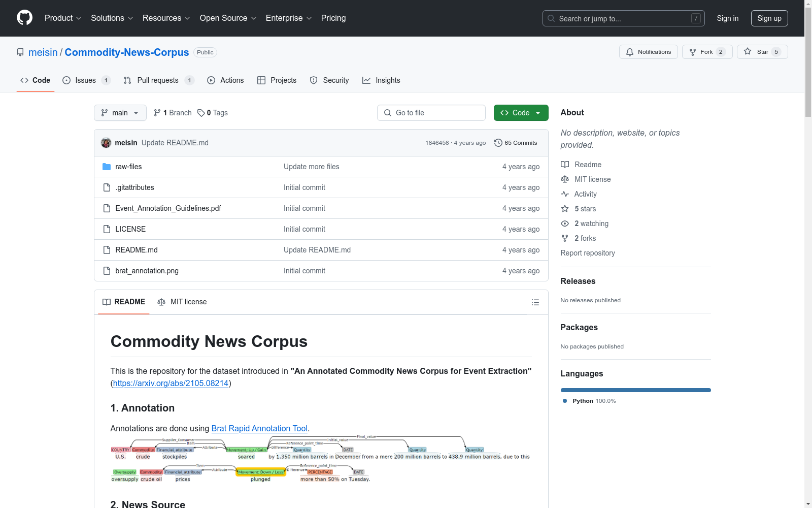Click meisin's avatar in latest commit

106,143
